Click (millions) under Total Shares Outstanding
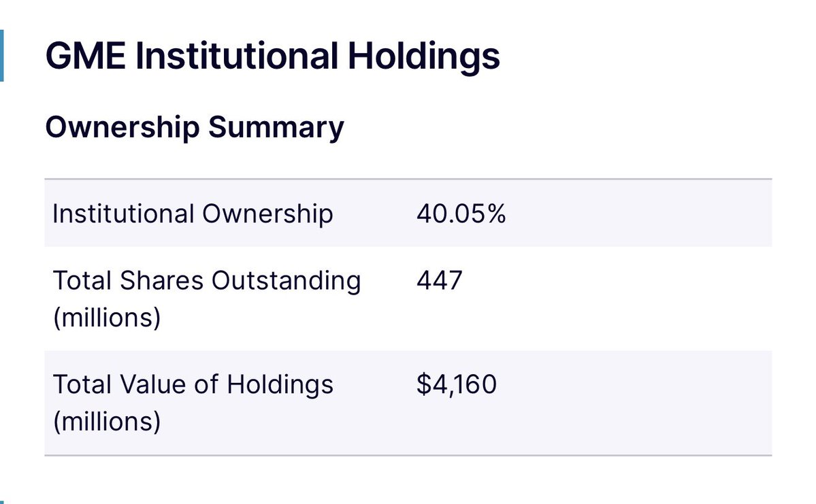Image resolution: width=816 pixels, height=504 pixels. click(106, 318)
